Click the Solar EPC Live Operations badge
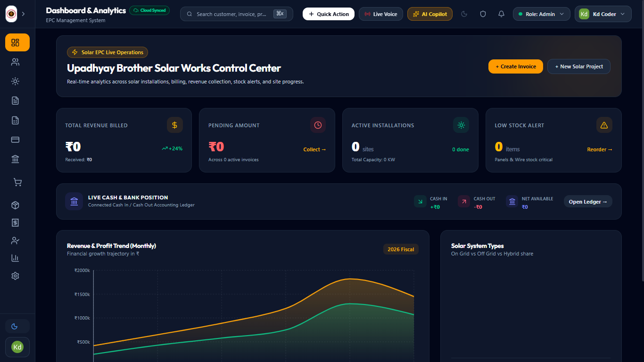Image resolution: width=644 pixels, height=362 pixels. pos(107,52)
